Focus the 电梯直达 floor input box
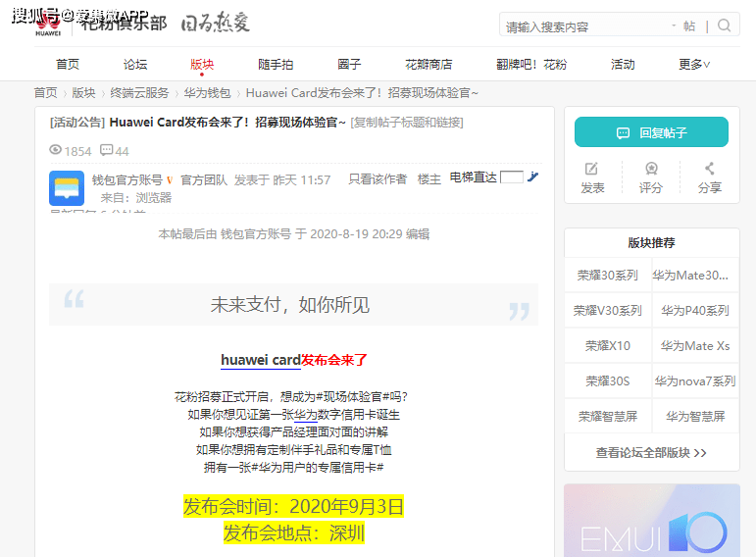 pos(512,177)
